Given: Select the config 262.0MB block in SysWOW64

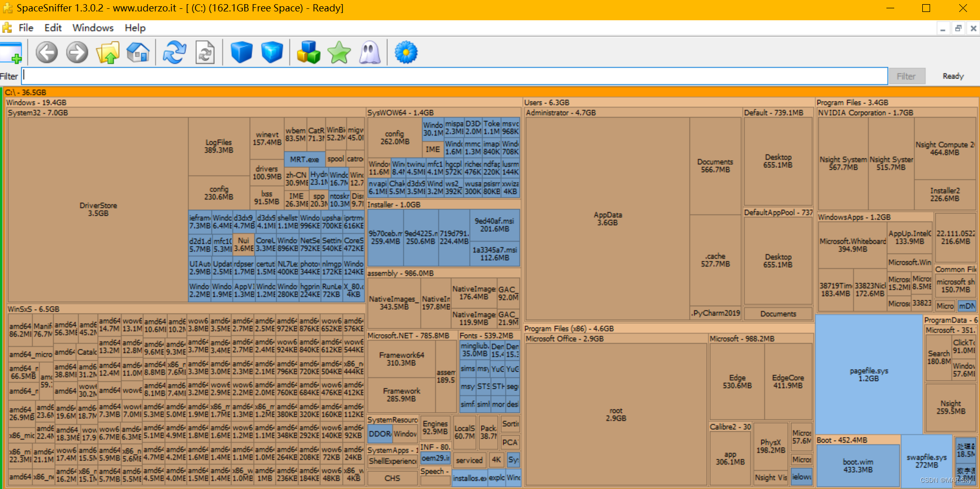Looking at the screenshot, I should 395,138.
